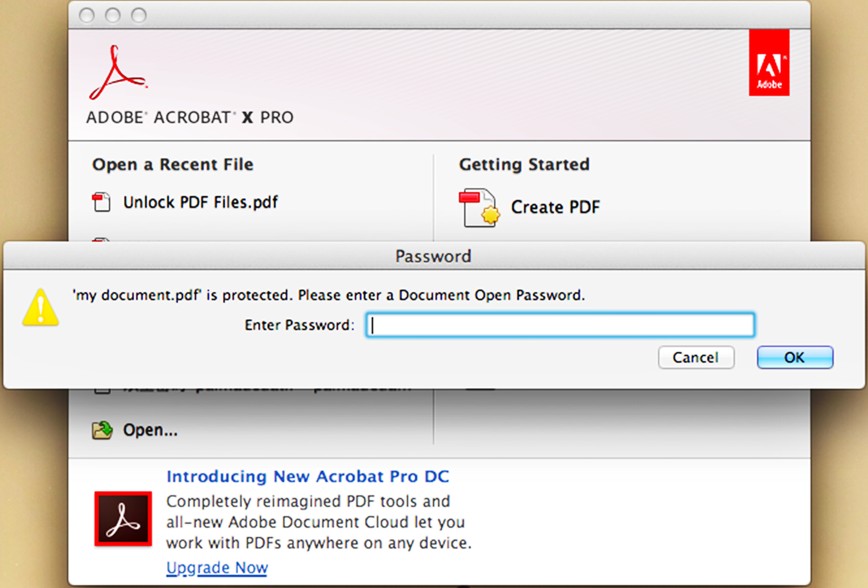Click the Open folder icon with green arrow
Viewport: 868px width, 588px height.
[x=101, y=430]
